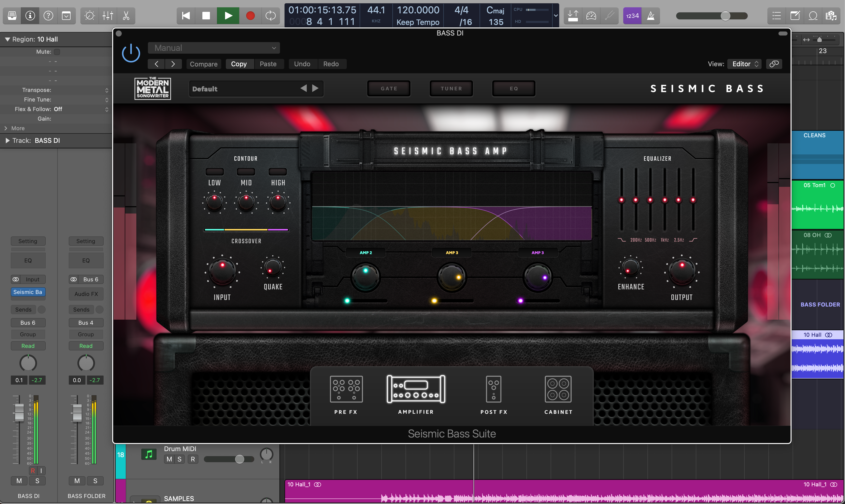This screenshot has height=504, width=845.
Task: Click the Cabinet section icon
Action: 558,389
